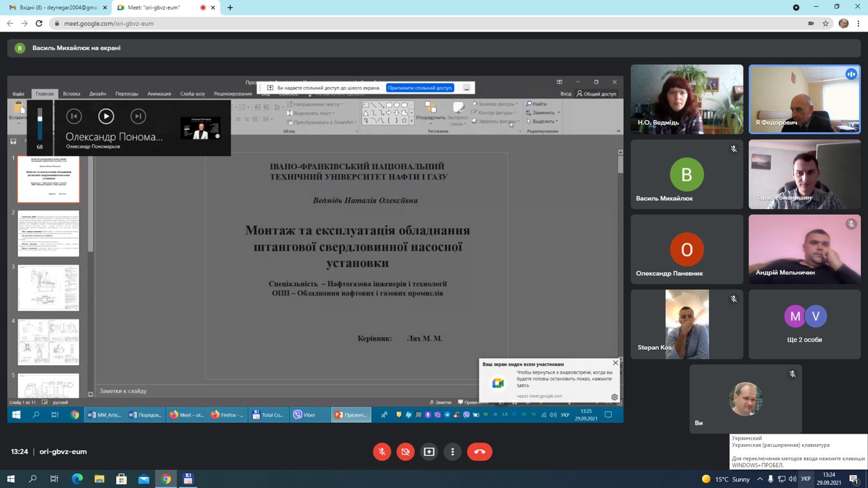Turn on camera in Meet controls
The image size is (868, 488).
pos(406,452)
